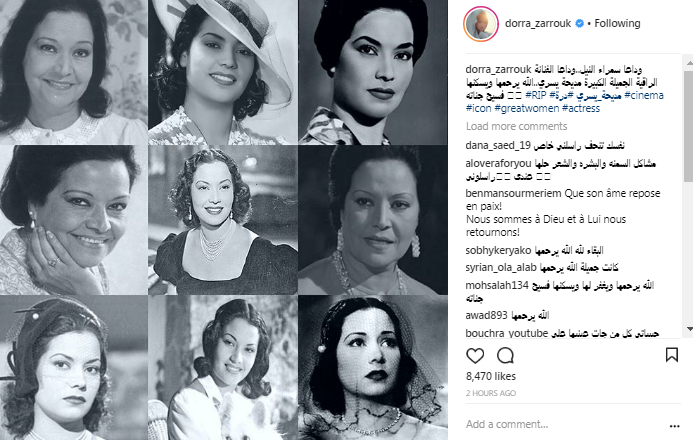Open the #RIP hashtag link

pyautogui.click(x=536, y=95)
